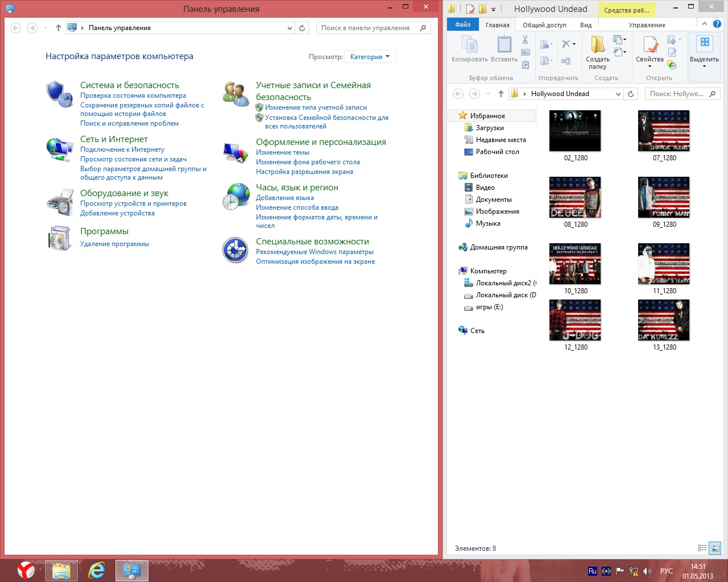Switch to large thumbnails view in status bar
This screenshot has width=728, height=582.
pyautogui.click(x=715, y=548)
